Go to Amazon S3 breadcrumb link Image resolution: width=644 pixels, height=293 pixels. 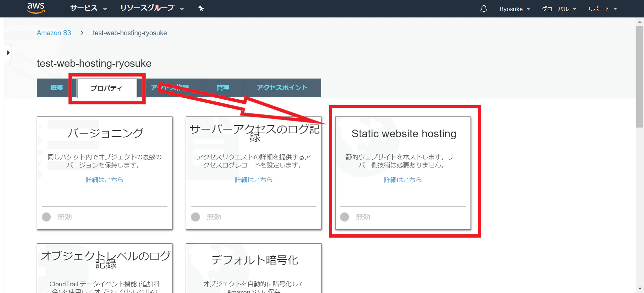point(54,33)
